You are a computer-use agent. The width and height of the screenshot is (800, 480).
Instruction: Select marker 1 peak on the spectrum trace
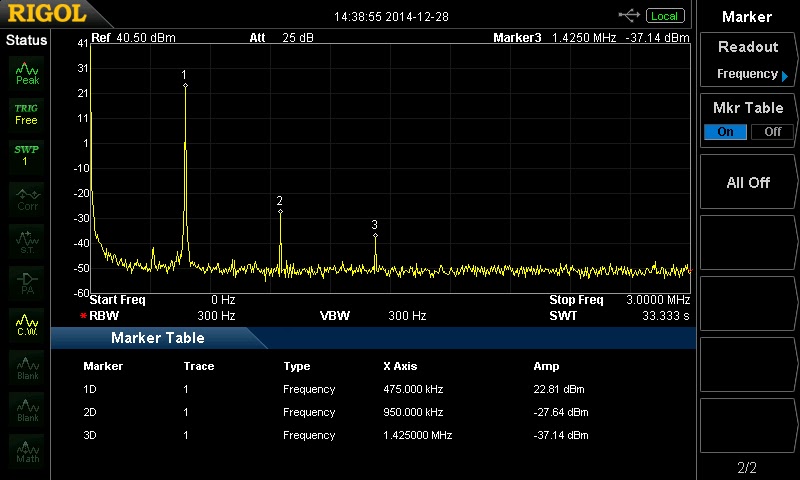pos(185,86)
